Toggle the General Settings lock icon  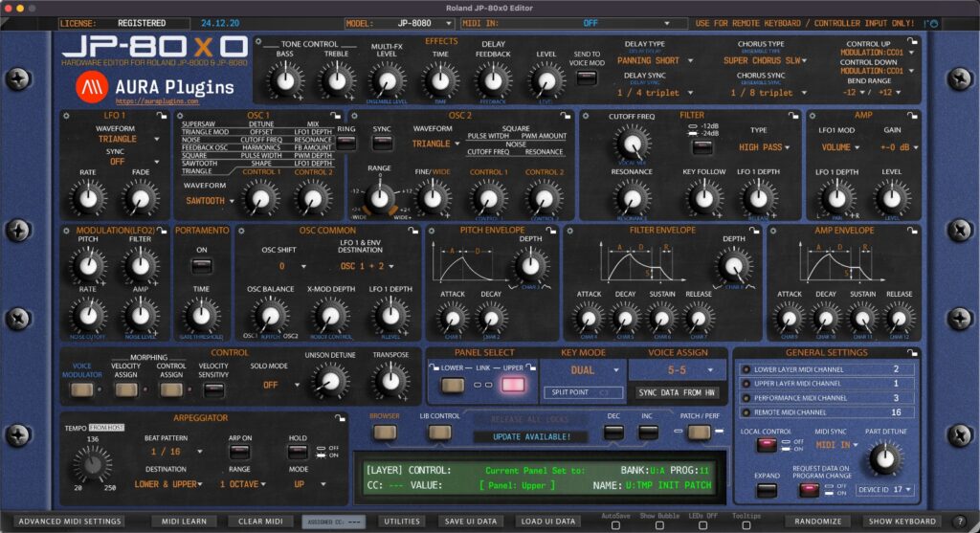pos(912,353)
